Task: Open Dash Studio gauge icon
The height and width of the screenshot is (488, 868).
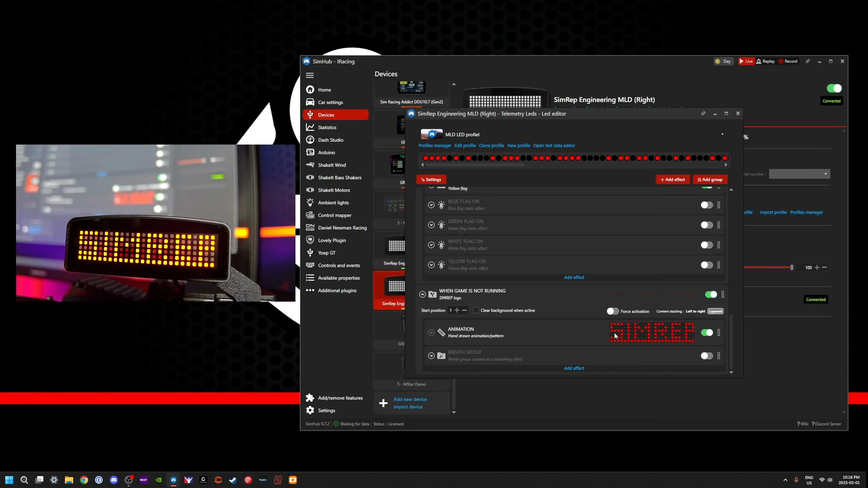Action: click(x=310, y=140)
